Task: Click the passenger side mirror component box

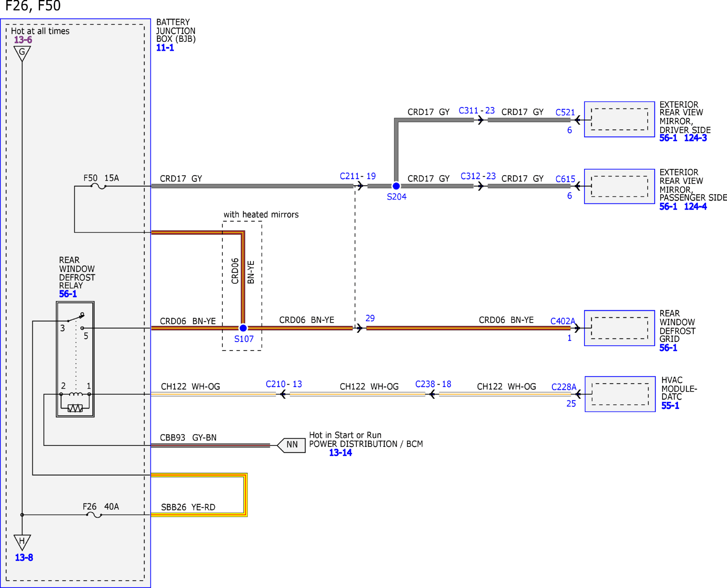Action: tap(619, 186)
